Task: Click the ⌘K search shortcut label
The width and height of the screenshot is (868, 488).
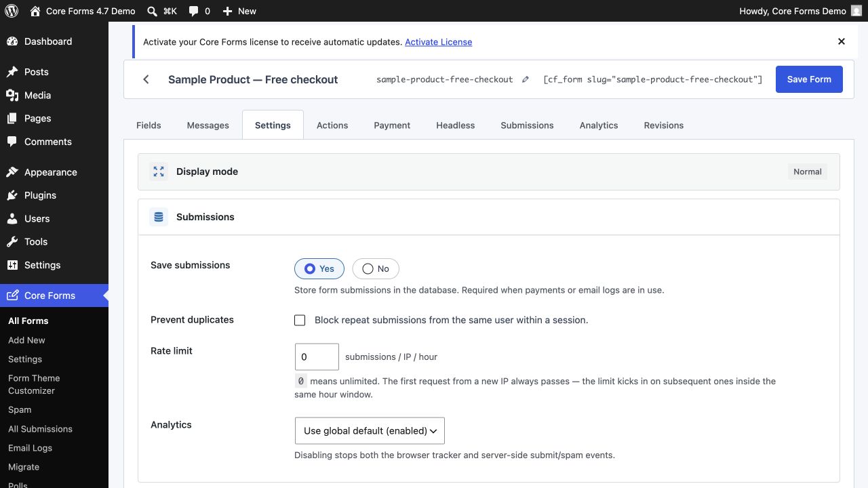Action: point(170,11)
